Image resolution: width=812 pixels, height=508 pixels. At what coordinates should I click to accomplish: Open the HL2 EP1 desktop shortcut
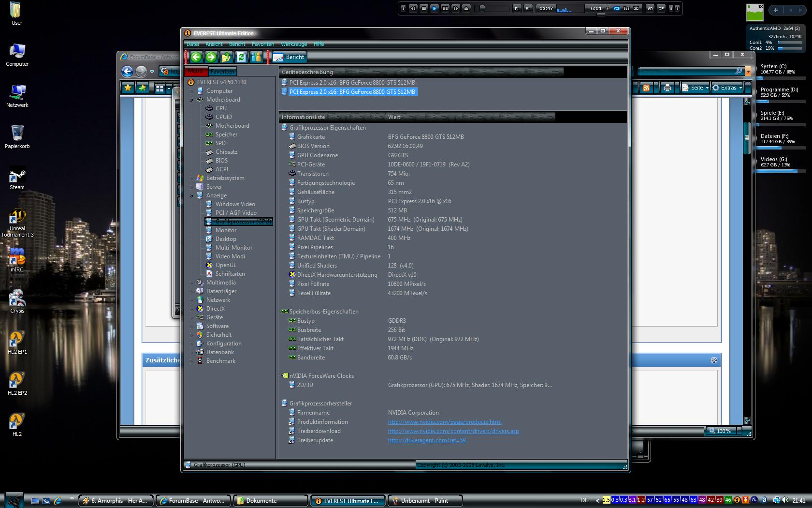coord(17,343)
